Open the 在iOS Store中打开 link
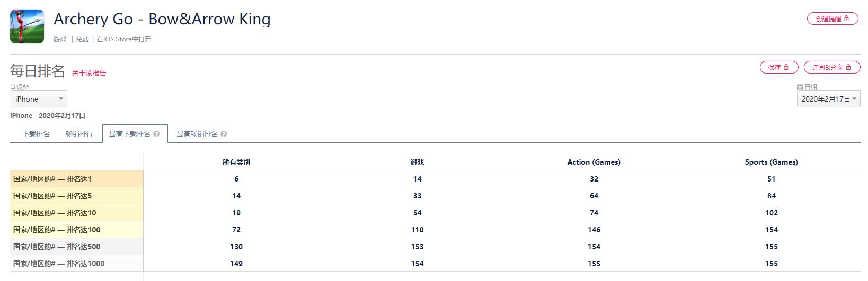The image size is (868, 281). pos(124,39)
